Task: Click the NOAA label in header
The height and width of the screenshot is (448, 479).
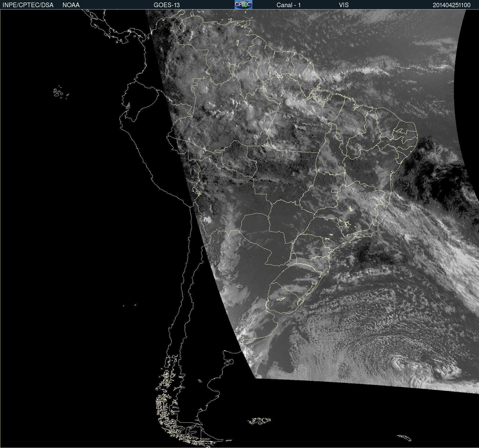Action: pos(71,5)
